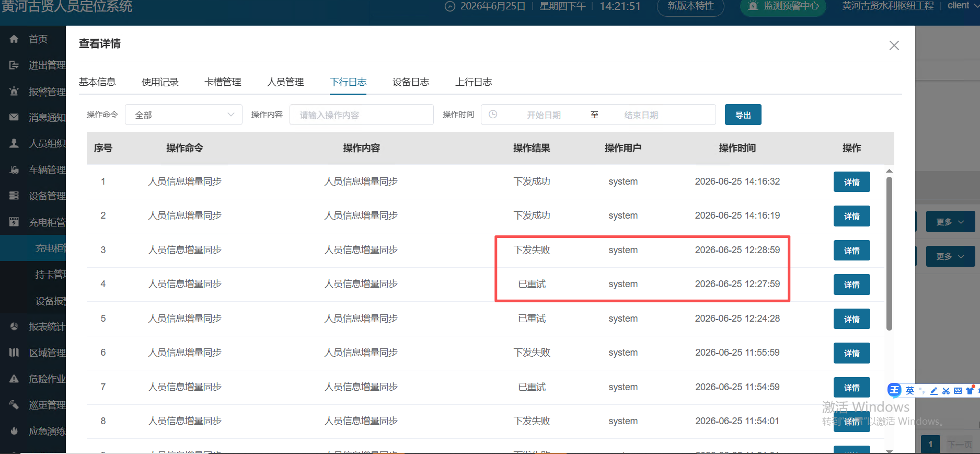Close the 查看详情 dialog with the X

894,46
